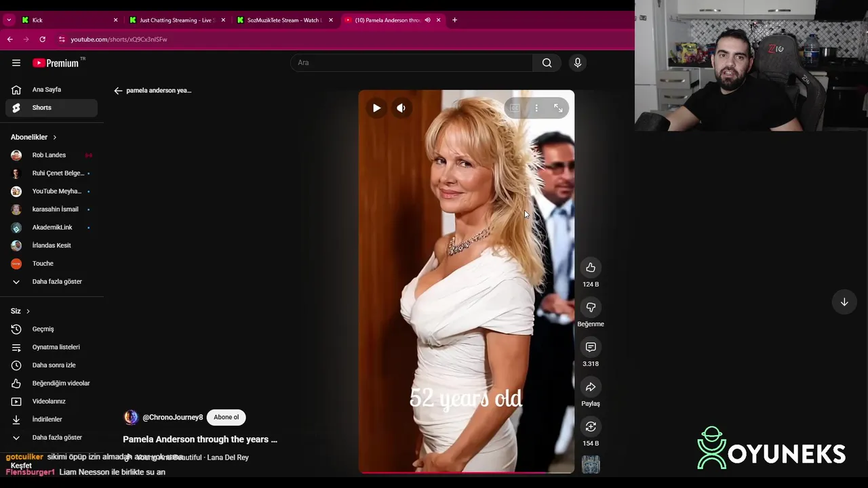Open Oynatma listeleri
The height and width of the screenshot is (488, 868).
coord(52,347)
